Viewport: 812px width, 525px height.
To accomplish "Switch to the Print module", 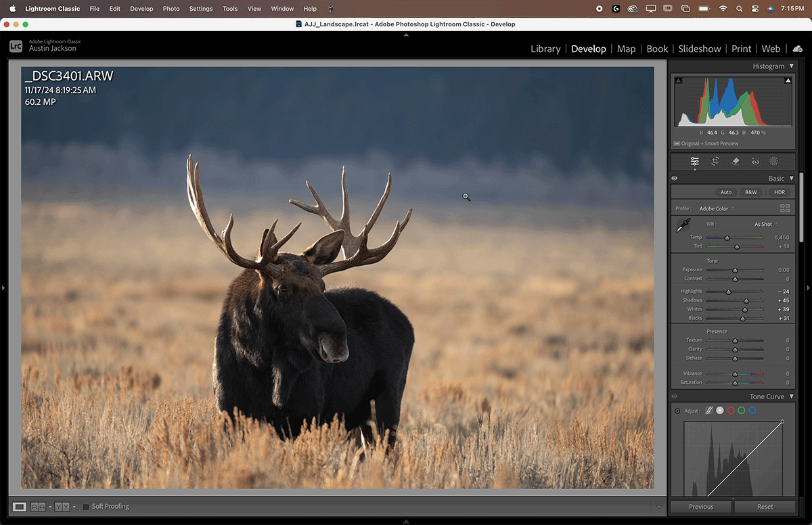I will 741,49.
